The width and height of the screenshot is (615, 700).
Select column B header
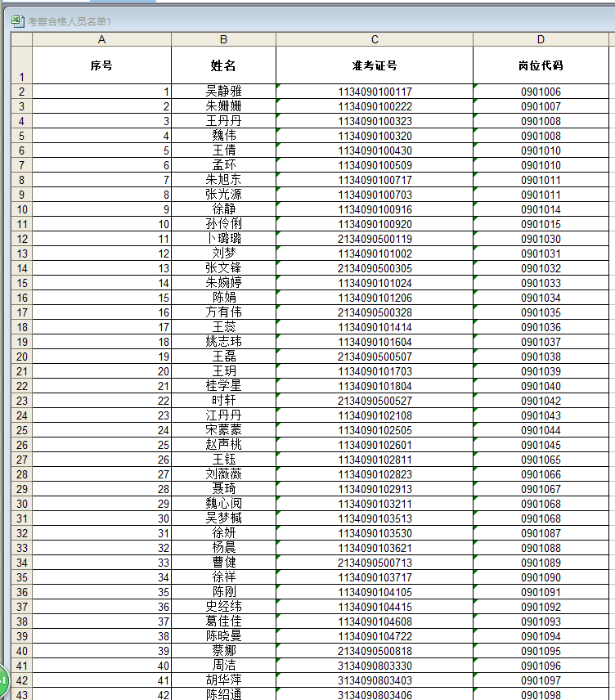[224, 39]
